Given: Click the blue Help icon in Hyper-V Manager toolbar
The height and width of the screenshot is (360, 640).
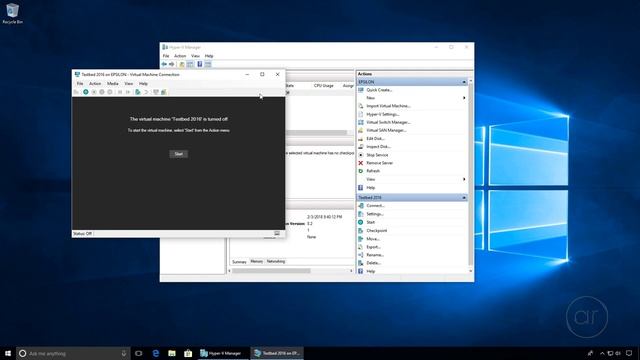Looking at the screenshot, I should pyautogui.click(x=200, y=64).
